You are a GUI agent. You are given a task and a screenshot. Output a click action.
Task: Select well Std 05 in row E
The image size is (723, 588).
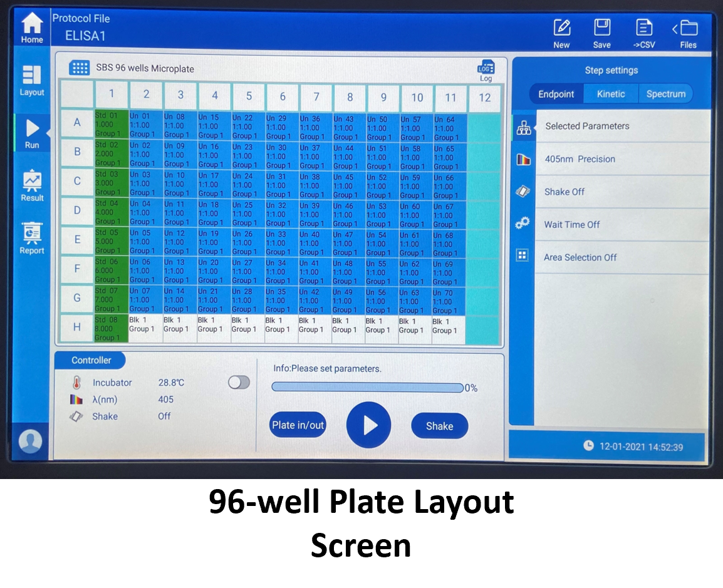click(111, 241)
